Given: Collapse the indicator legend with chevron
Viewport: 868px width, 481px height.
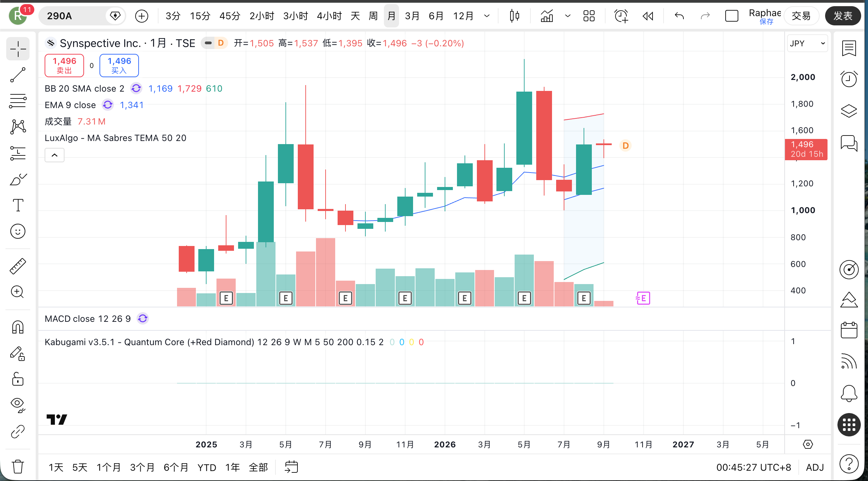Looking at the screenshot, I should (55, 155).
